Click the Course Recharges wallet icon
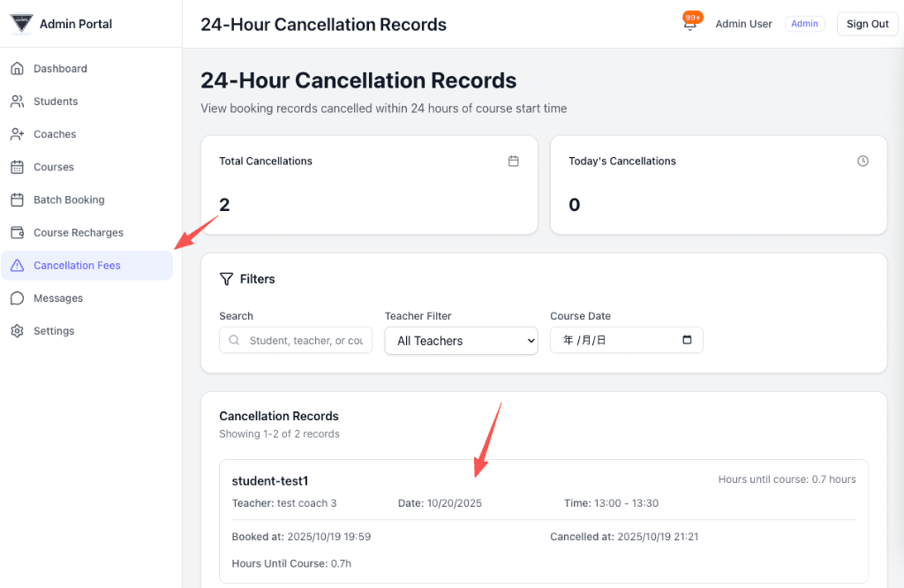Viewport: 904px width, 588px height. (17, 233)
